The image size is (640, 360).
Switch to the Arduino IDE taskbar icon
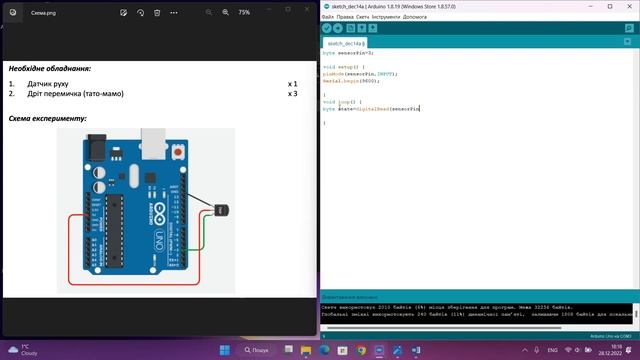[x=379, y=350]
